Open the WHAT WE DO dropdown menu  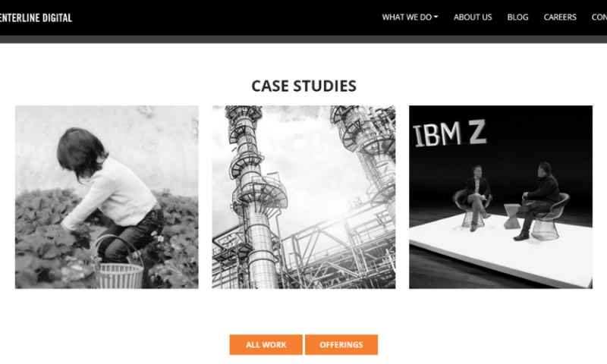point(410,17)
